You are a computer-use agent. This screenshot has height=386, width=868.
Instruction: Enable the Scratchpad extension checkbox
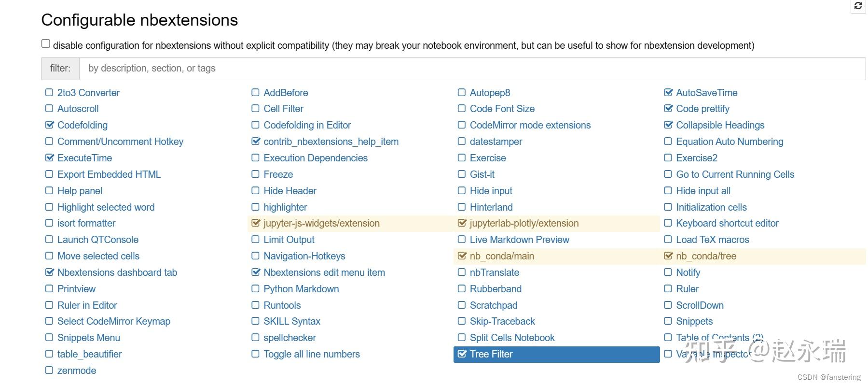[x=462, y=305]
